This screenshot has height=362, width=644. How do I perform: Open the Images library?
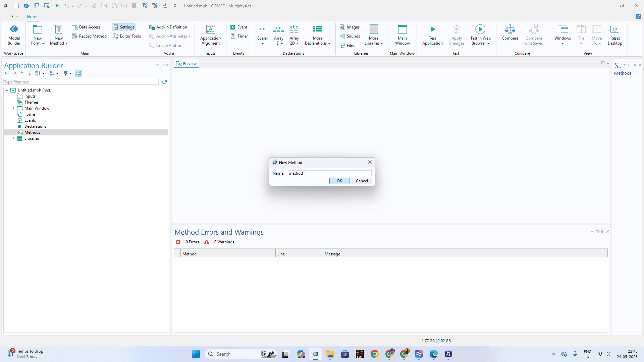(350, 27)
